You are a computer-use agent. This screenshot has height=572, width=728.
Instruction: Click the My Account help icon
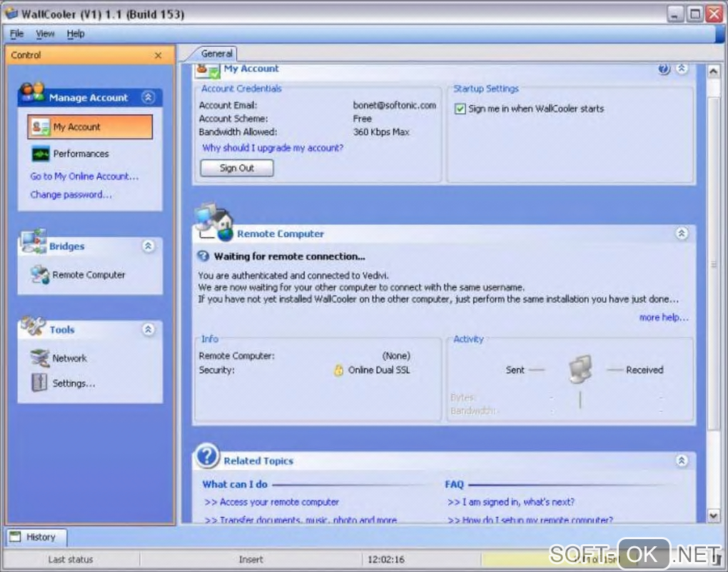[664, 69]
